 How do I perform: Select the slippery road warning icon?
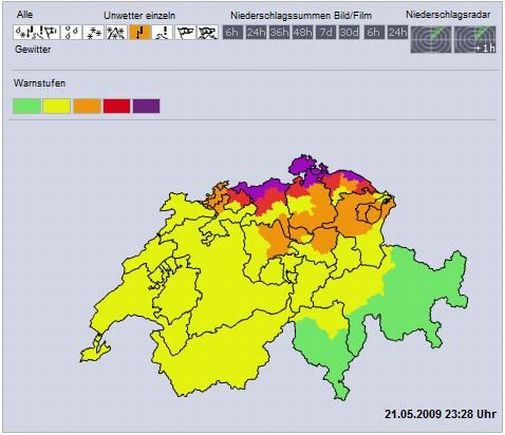point(162,32)
